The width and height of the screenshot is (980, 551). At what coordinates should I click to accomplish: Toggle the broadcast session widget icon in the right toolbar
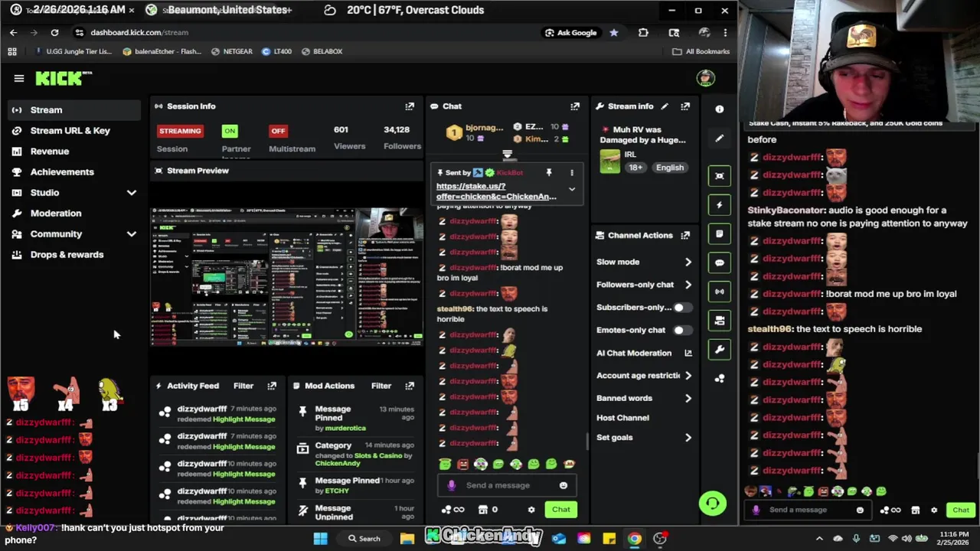tap(720, 292)
